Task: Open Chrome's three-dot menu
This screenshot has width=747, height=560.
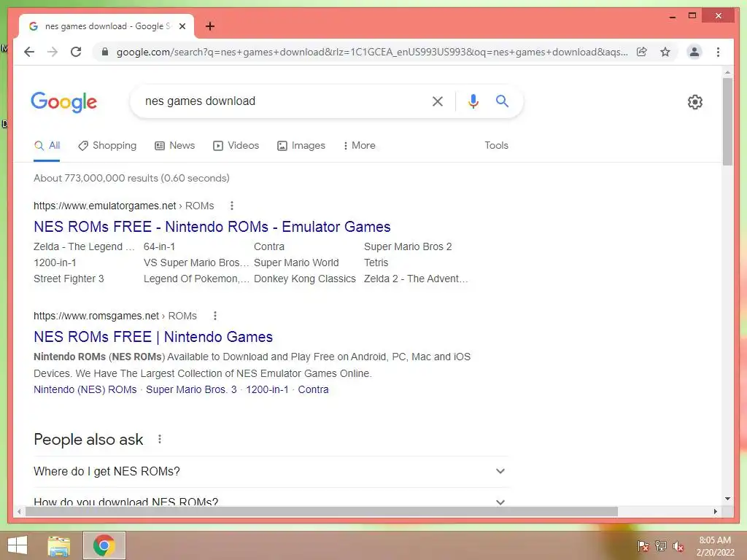Action: pyautogui.click(x=718, y=52)
